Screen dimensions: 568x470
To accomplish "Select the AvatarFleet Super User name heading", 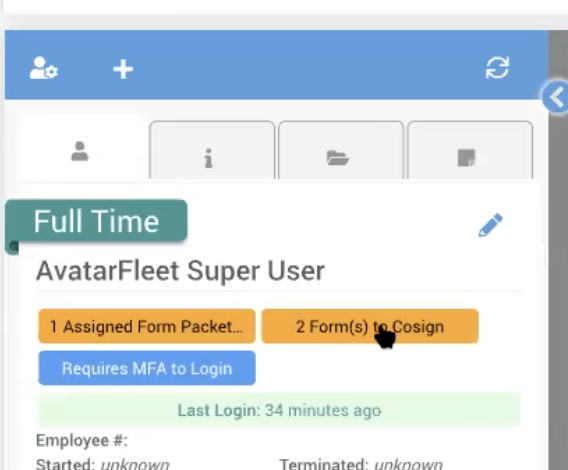I will pyautogui.click(x=180, y=271).
